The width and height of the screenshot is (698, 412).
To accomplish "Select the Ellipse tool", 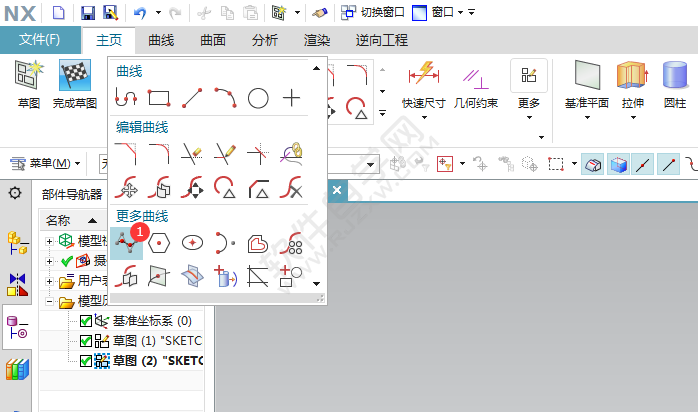I will (192, 243).
